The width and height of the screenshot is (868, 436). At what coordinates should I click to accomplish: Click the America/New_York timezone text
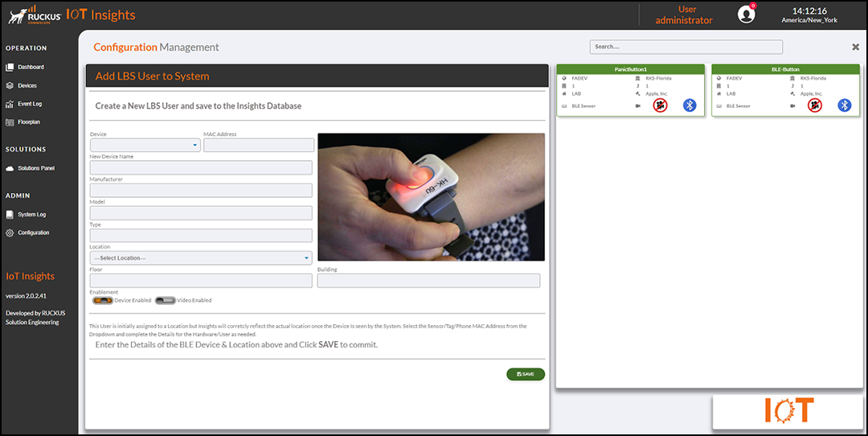(x=809, y=20)
